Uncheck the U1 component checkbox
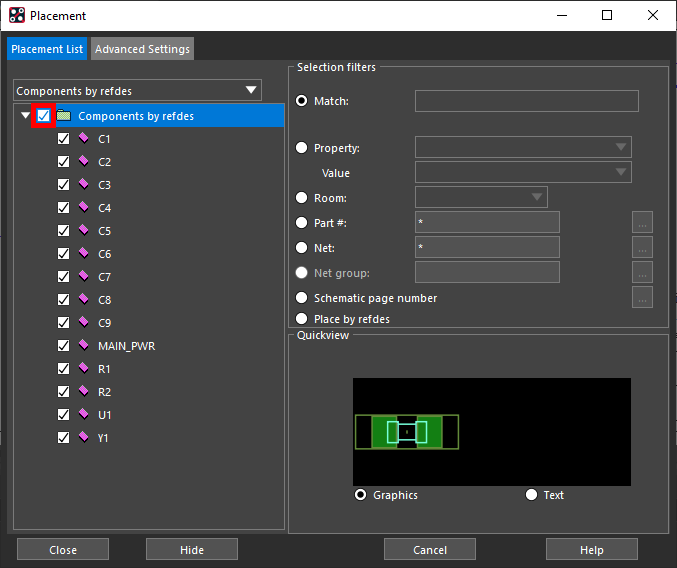 click(63, 414)
